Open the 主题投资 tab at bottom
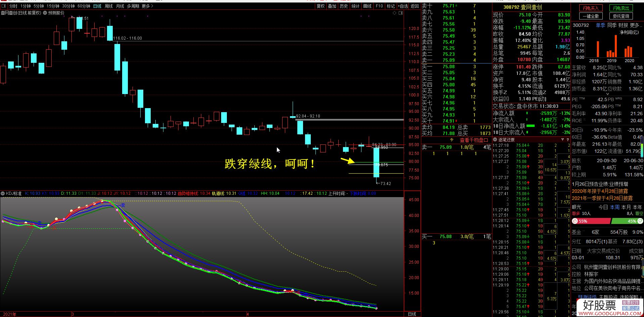 (x=608, y=297)
